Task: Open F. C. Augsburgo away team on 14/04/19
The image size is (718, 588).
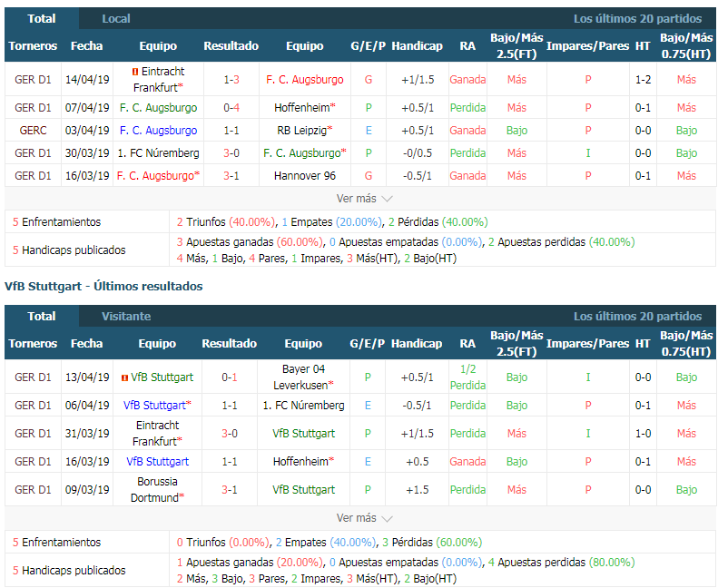Action: coord(304,80)
